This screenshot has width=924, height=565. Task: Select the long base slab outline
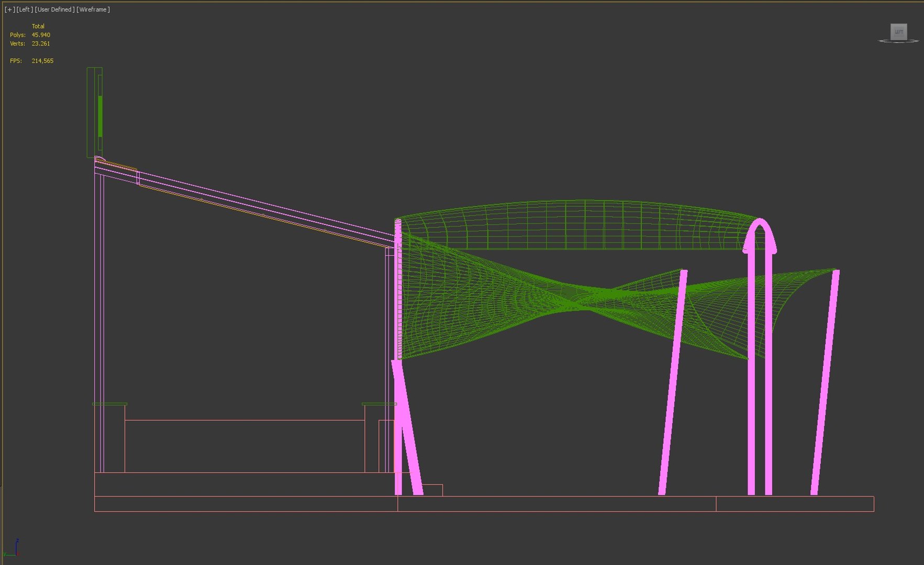484,504
